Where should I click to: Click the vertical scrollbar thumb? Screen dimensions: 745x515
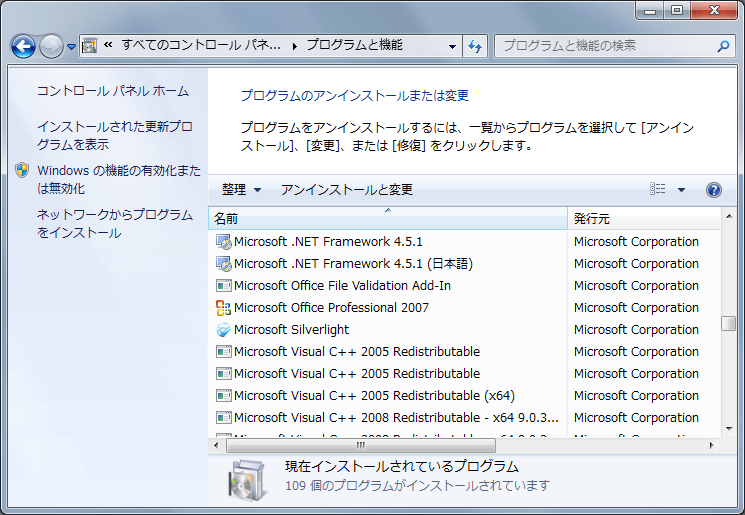point(729,324)
